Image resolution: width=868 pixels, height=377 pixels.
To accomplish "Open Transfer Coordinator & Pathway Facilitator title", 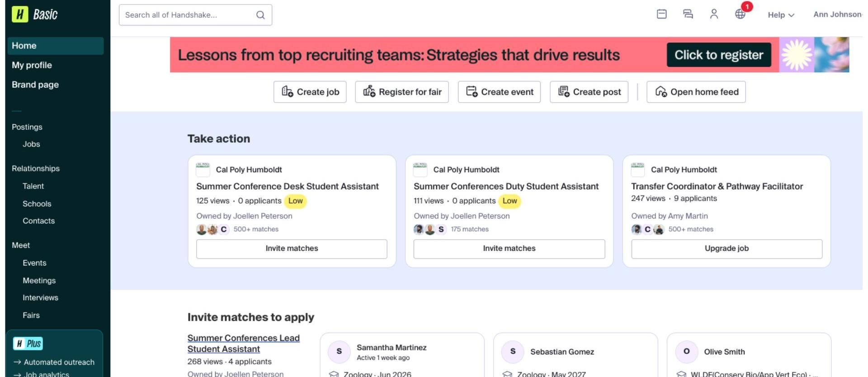I will click(717, 186).
